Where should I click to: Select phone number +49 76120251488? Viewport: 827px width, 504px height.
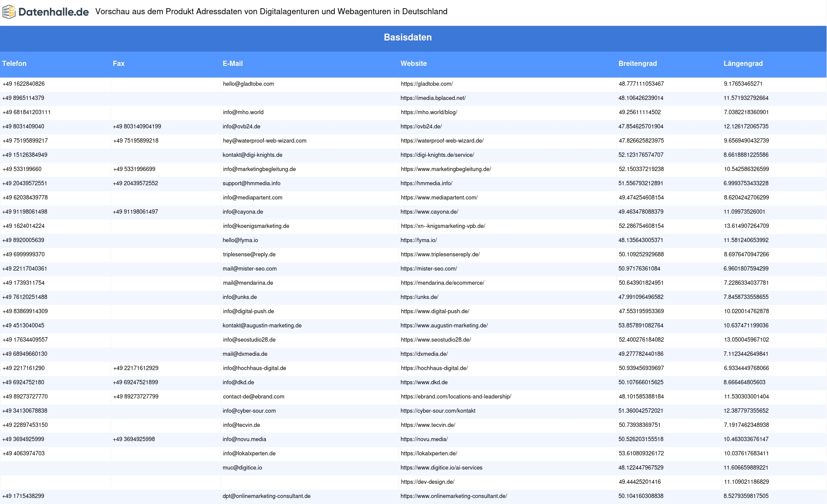(x=25, y=297)
